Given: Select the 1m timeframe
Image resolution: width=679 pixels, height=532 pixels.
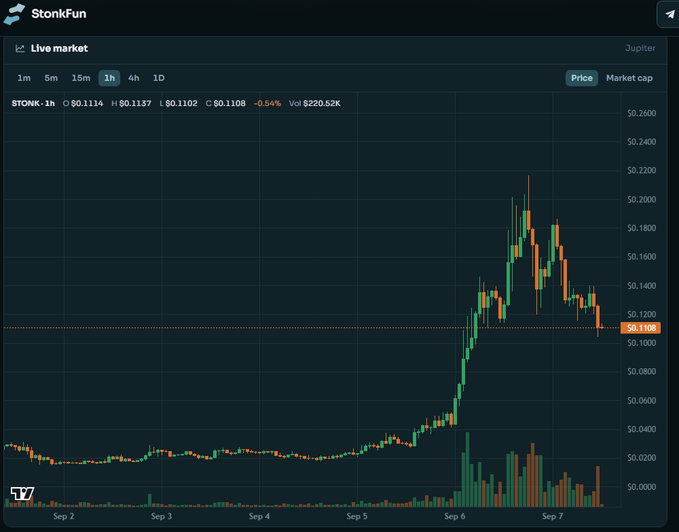Looking at the screenshot, I should point(24,78).
